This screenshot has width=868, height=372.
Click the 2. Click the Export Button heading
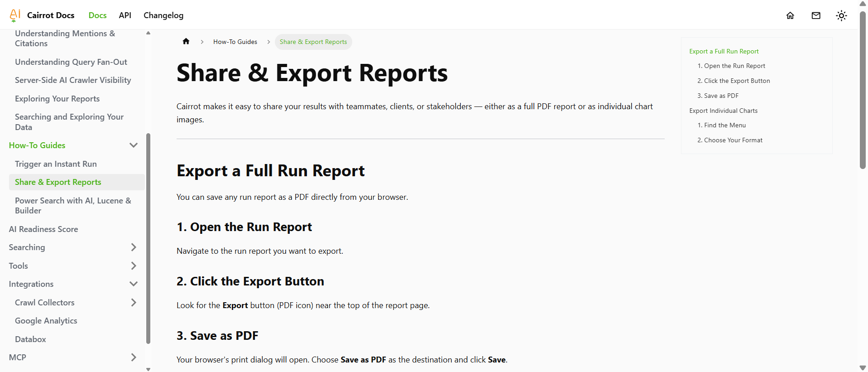pos(250,281)
